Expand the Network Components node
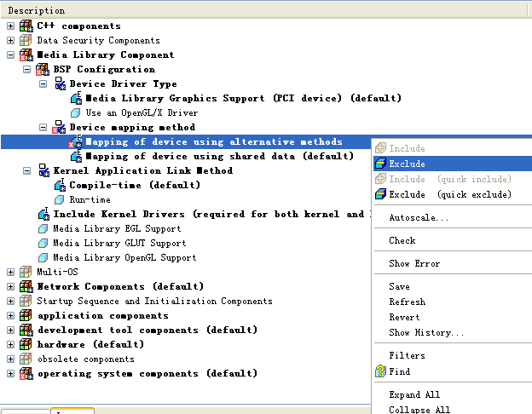 coord(10,286)
